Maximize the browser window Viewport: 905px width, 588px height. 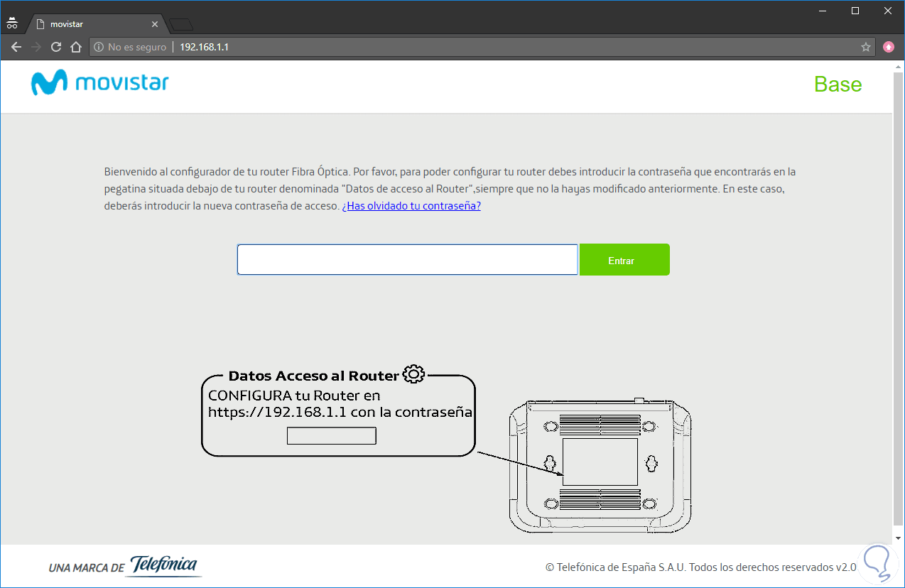point(855,11)
